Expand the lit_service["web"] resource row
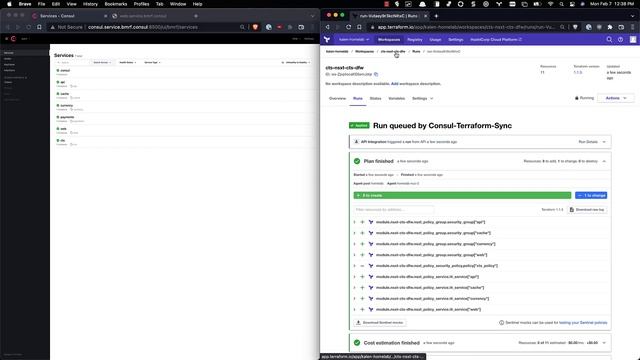 click(354, 309)
